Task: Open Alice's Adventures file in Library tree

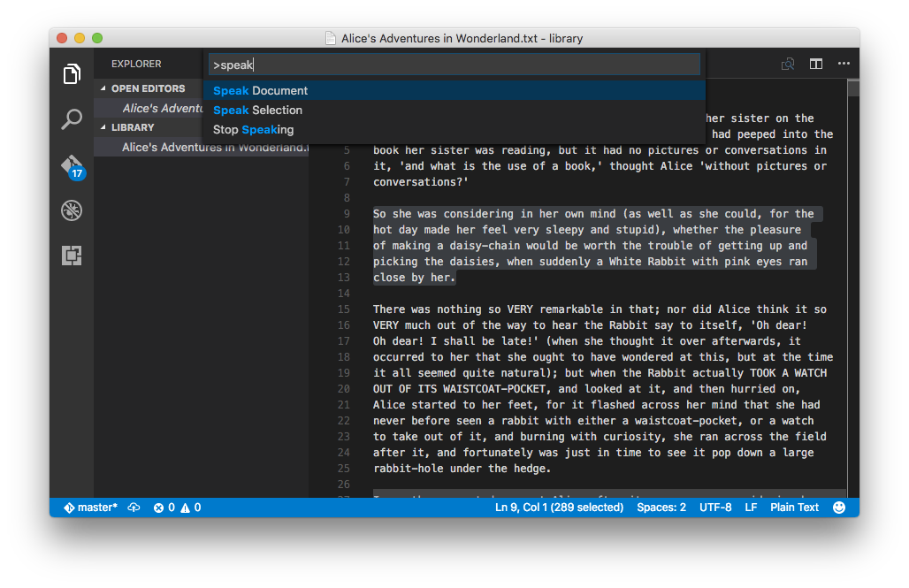Action: click(x=214, y=148)
